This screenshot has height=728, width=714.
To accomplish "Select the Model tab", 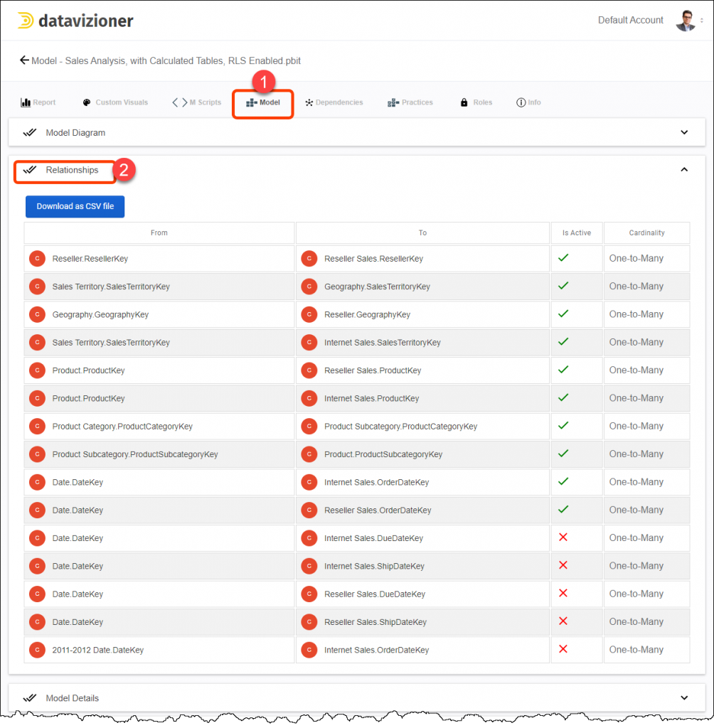I will tap(263, 102).
